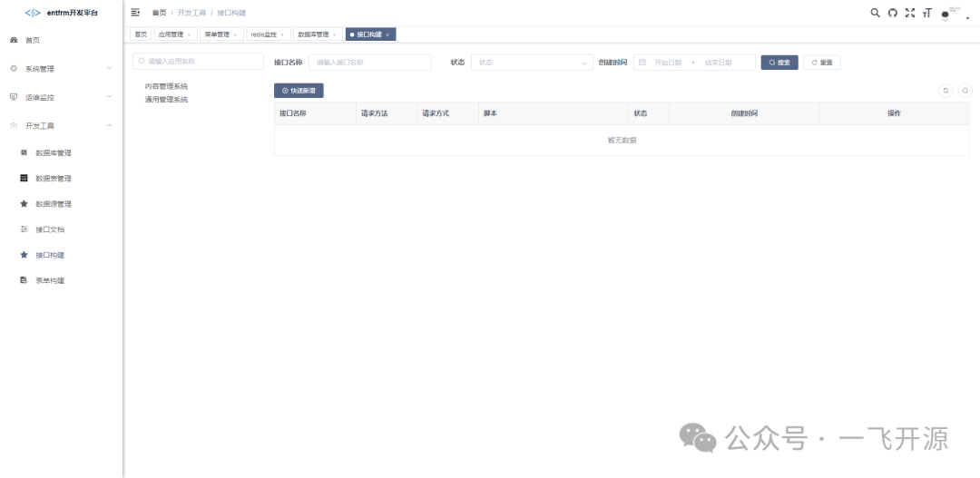Switch to 菜单管理 tab
Viewport: 980px width, 478px height.
click(220, 34)
